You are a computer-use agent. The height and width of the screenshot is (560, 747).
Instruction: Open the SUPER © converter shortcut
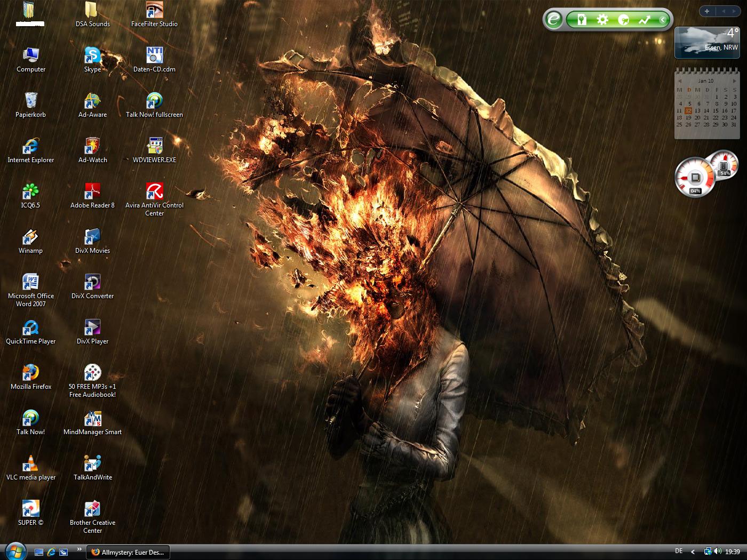point(31,513)
